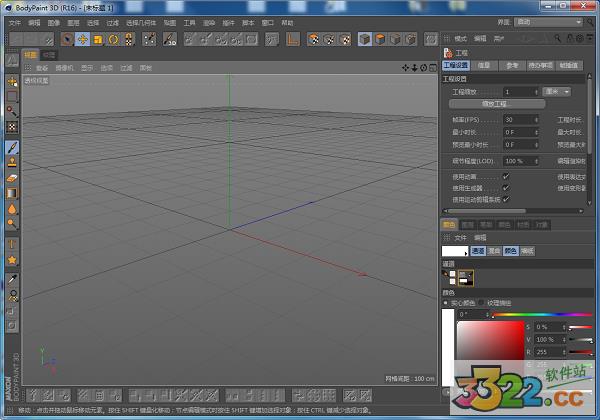Click the Scale tool in top toolbar

[x=98, y=39]
